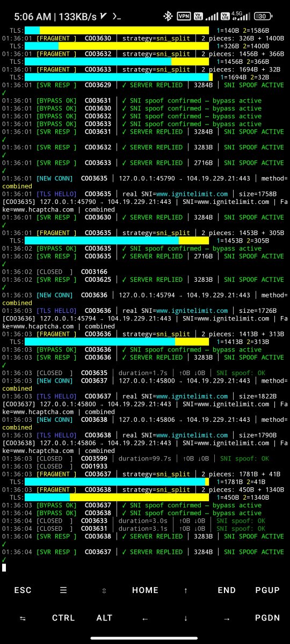Select the TLS HELLO line with size=1758B

(x=140, y=194)
